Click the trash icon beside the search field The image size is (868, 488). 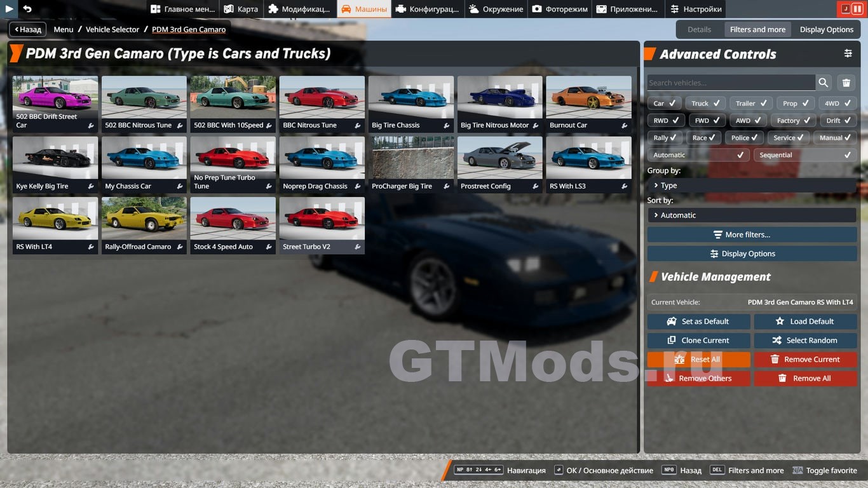tap(846, 83)
